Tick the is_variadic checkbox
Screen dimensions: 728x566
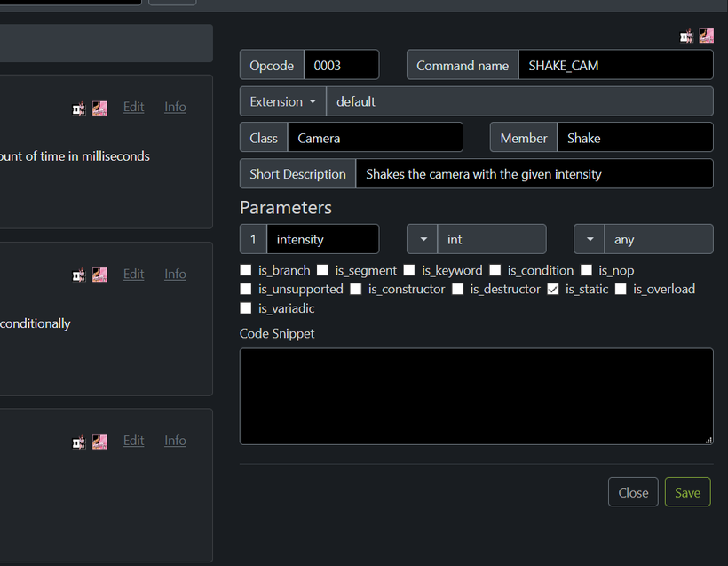coord(246,308)
